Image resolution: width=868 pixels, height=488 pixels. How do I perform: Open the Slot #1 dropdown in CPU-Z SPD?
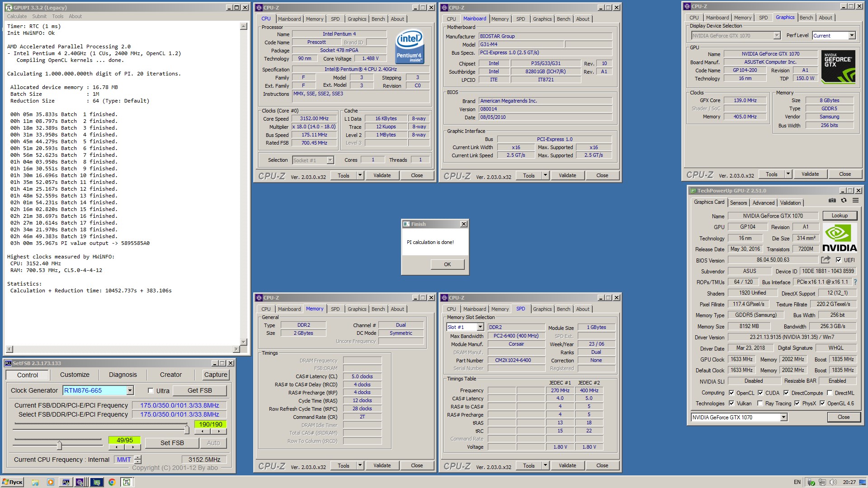(480, 327)
